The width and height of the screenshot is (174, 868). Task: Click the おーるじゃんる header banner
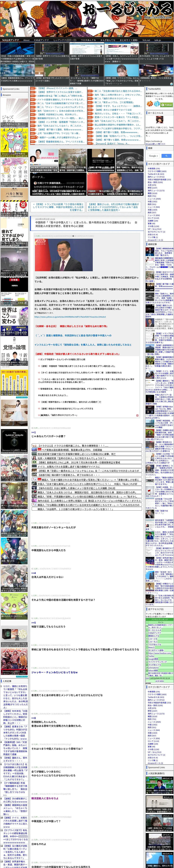[87, 19]
